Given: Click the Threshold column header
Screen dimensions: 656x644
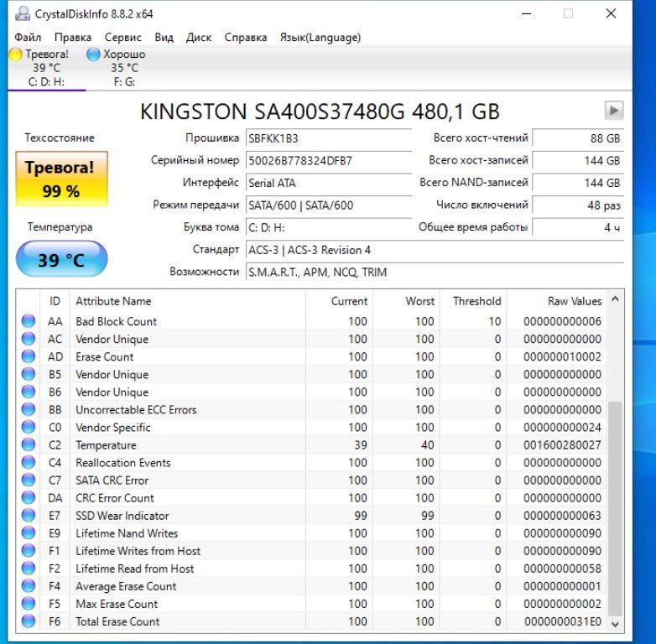Looking at the screenshot, I should [x=473, y=301].
